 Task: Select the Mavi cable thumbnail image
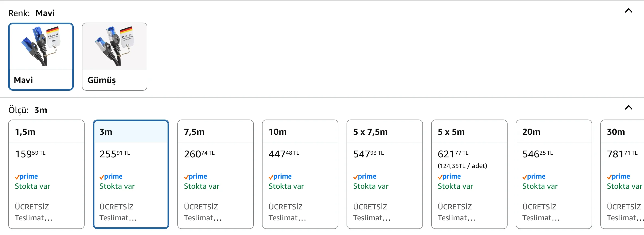pyautogui.click(x=41, y=46)
